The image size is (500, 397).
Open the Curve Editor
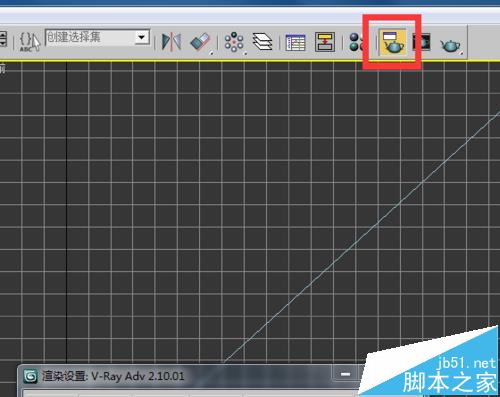click(295, 42)
